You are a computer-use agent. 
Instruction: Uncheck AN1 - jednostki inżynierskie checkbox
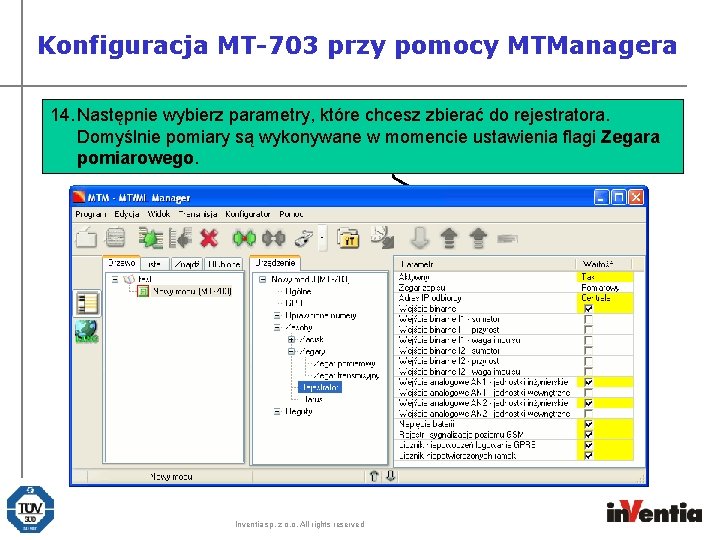click(x=588, y=382)
